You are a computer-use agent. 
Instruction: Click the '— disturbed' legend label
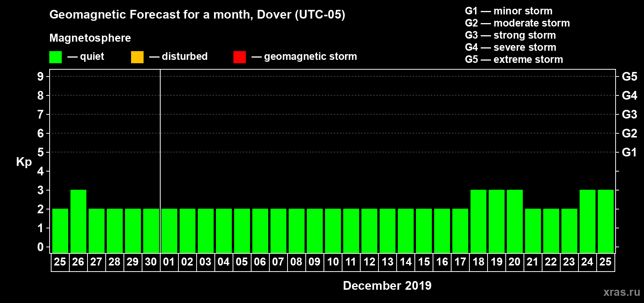tap(178, 56)
